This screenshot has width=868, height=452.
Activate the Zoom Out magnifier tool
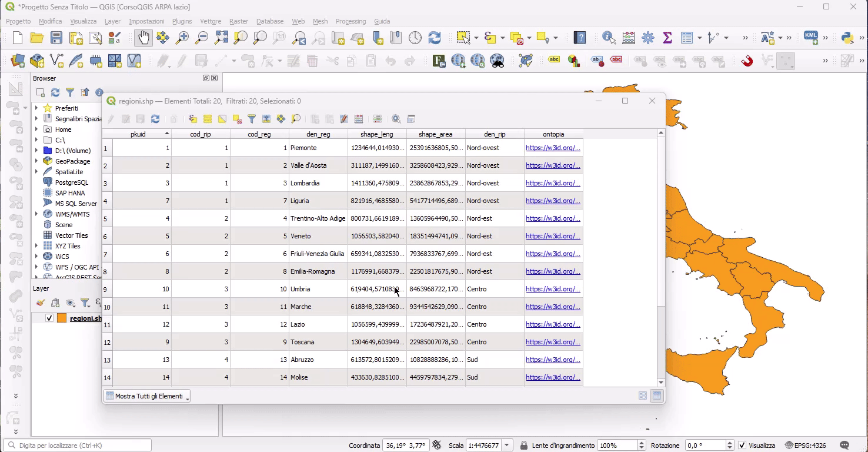point(202,38)
